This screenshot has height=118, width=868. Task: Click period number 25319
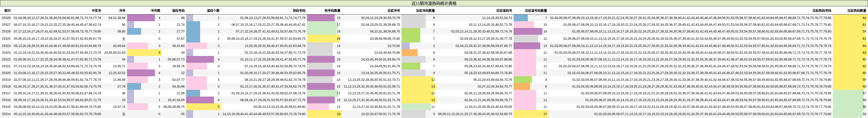pos(6,80)
